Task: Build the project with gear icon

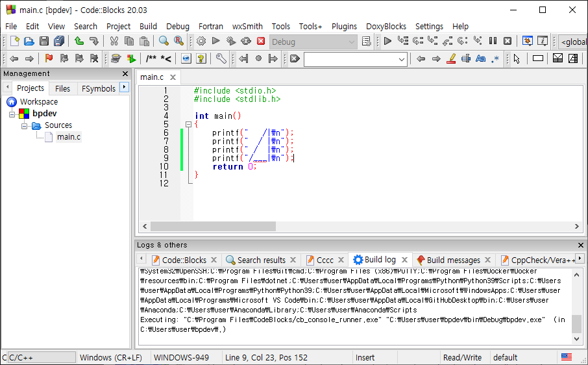Action: pyautogui.click(x=201, y=41)
